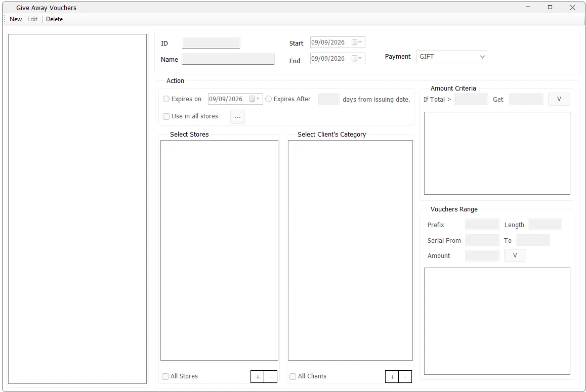Click the Serial From input field
The width and height of the screenshot is (586, 392).
point(482,240)
